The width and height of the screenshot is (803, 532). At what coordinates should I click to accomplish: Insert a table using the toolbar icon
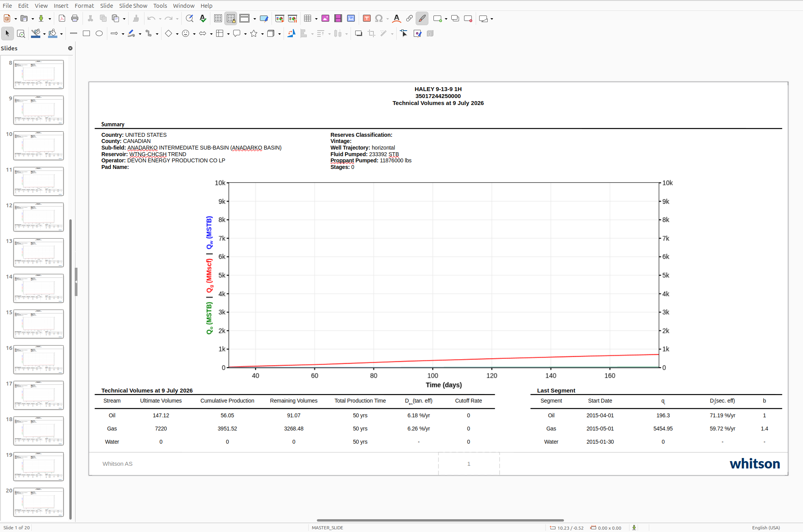click(x=308, y=19)
